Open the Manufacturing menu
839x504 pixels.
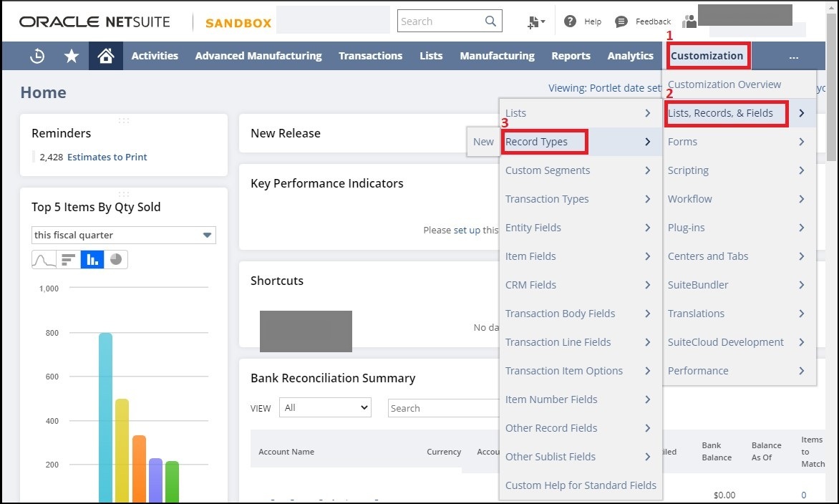497,56
